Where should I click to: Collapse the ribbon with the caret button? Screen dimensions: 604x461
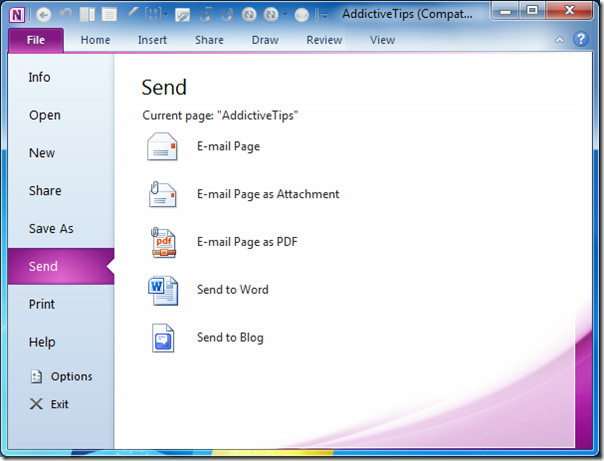pos(559,40)
